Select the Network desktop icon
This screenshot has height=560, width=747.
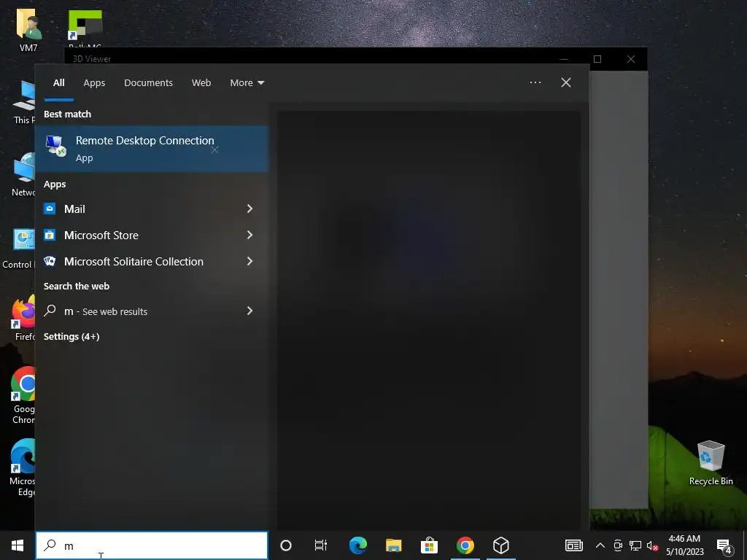point(23,174)
